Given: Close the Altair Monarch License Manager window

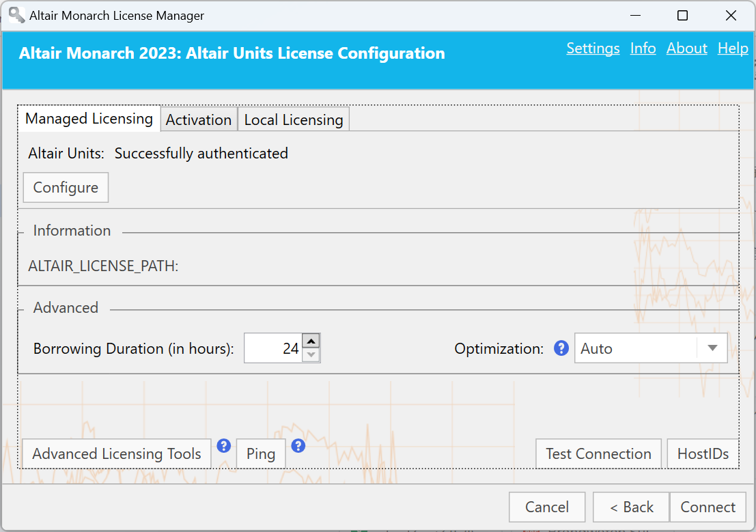Looking at the screenshot, I should [731, 16].
